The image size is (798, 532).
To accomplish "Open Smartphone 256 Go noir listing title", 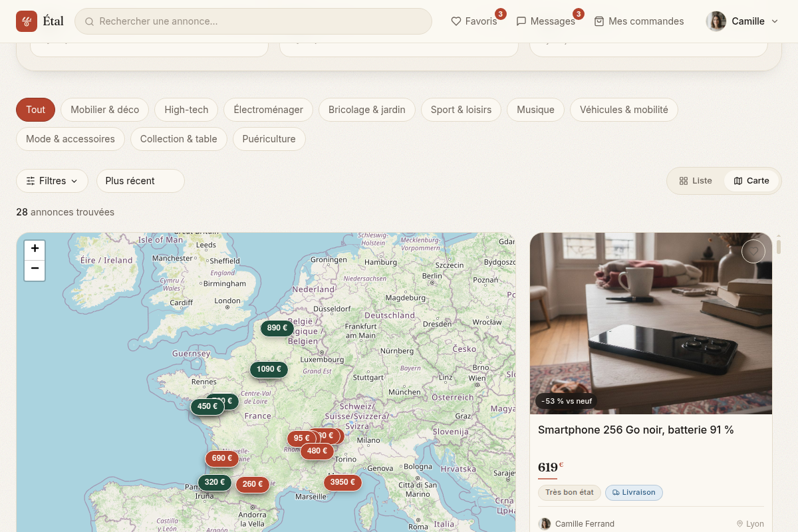I will 636,430.
